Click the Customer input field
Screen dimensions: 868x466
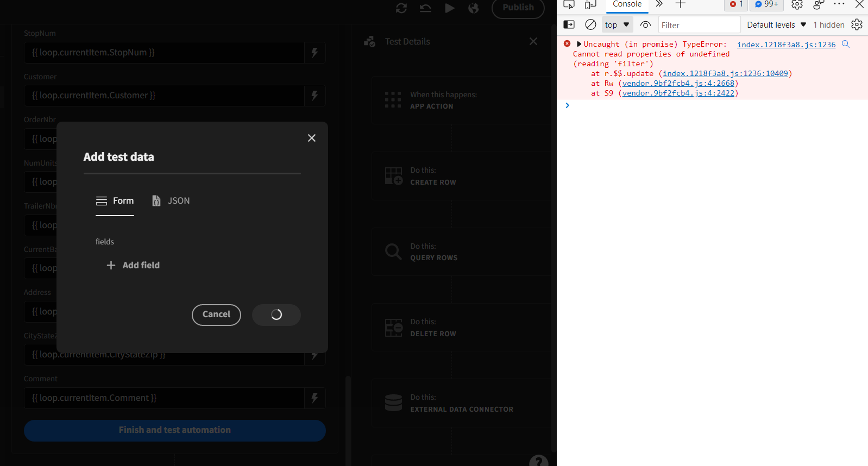click(x=164, y=96)
